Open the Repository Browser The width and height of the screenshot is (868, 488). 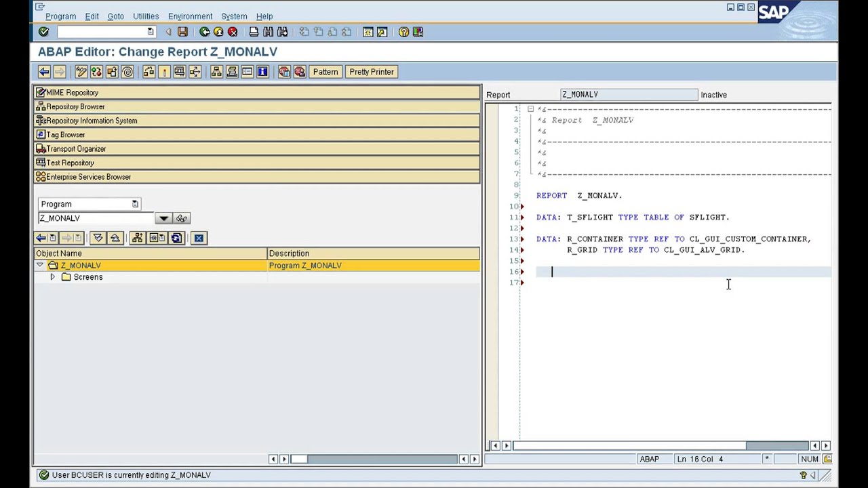pos(257,106)
